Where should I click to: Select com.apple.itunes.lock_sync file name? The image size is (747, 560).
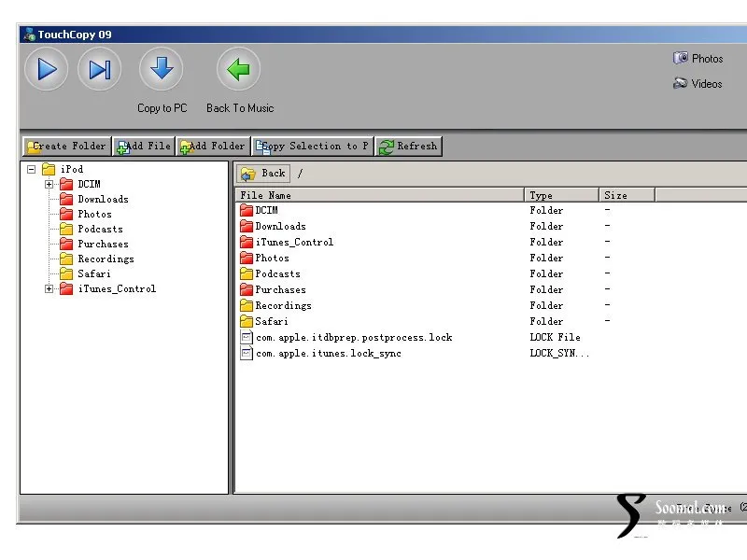click(x=329, y=354)
